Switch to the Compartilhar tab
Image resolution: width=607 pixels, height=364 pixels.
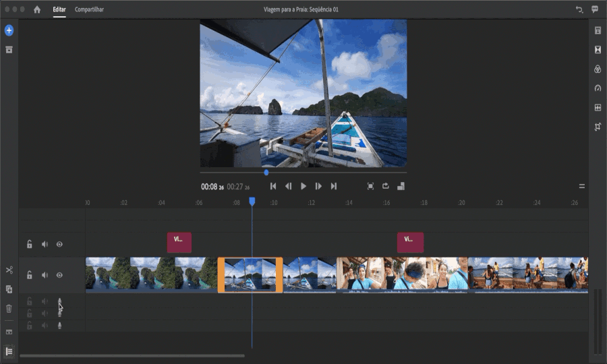click(x=89, y=9)
